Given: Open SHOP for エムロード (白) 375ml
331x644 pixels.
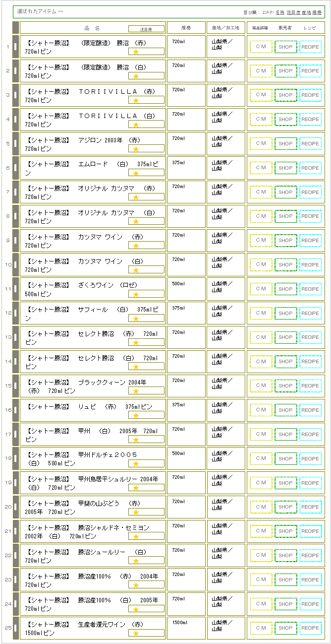Looking at the screenshot, I should 286,168.
